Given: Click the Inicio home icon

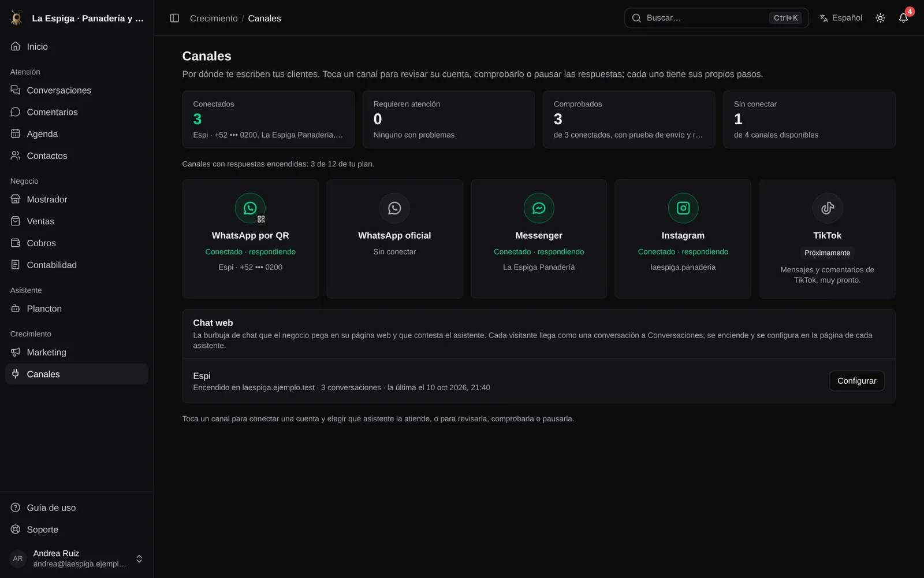Looking at the screenshot, I should click(x=16, y=46).
